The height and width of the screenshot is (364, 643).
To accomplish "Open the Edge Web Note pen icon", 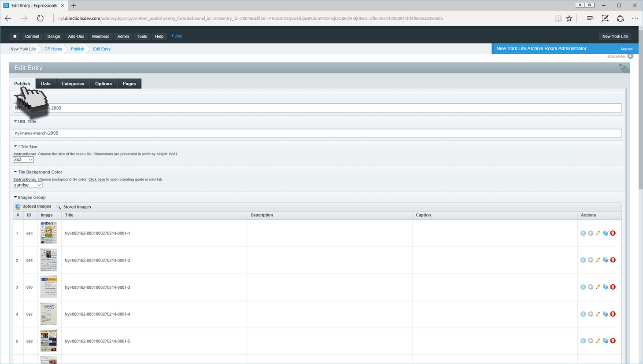I will (605, 18).
